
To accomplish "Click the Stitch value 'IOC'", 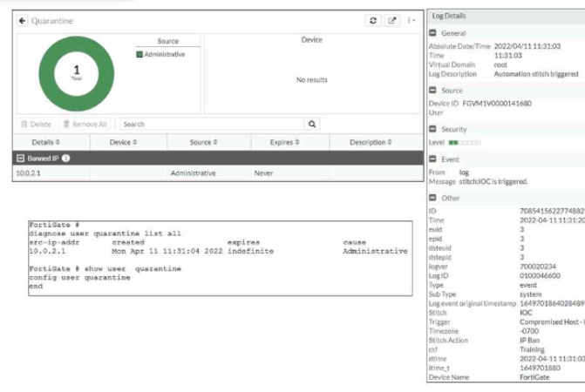I will 526,313.
